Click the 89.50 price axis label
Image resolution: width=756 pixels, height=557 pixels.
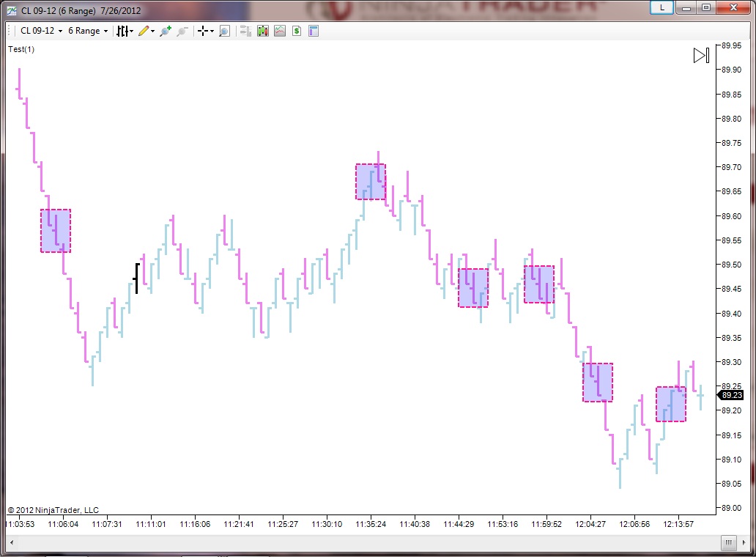(731, 265)
